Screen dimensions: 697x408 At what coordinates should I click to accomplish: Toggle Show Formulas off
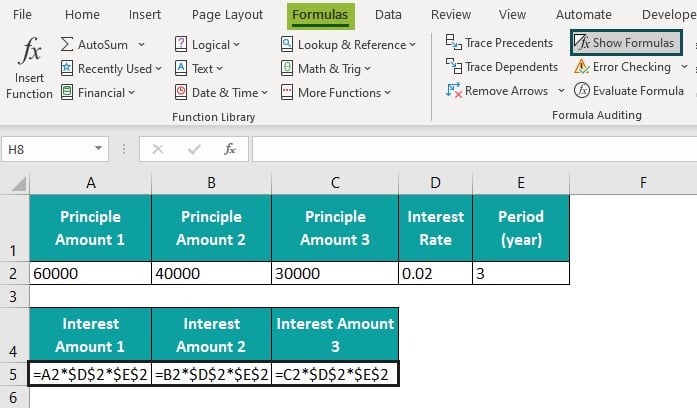tap(626, 43)
